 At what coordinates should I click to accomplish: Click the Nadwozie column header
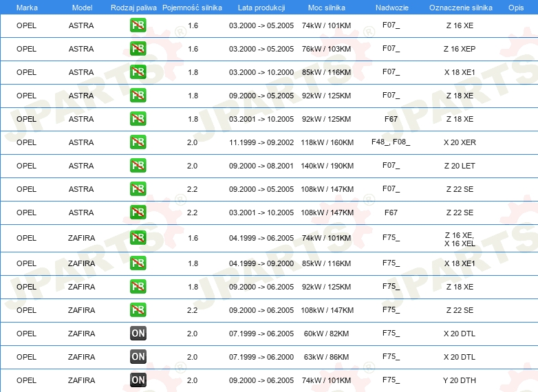[392, 8]
